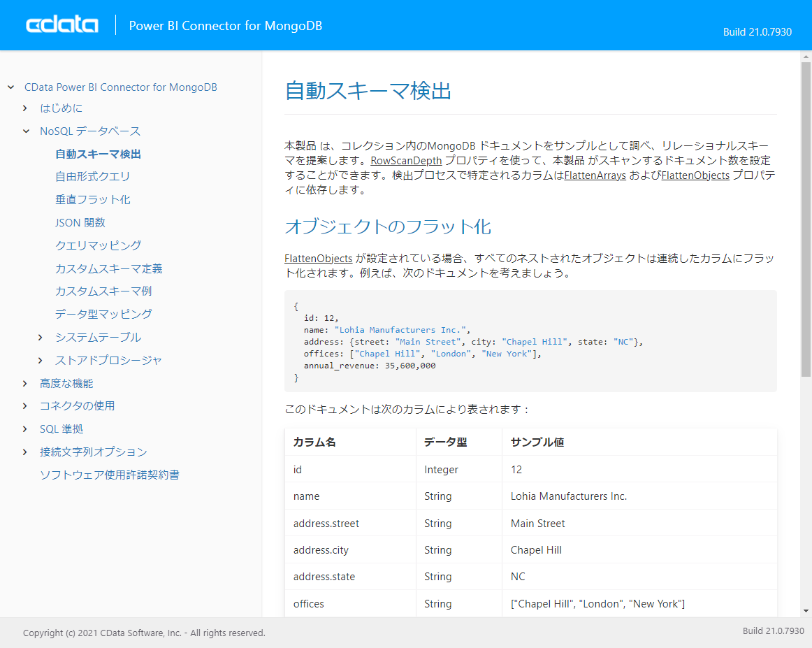Viewport: 812px width, 648px height.
Task: Follow the FlattenArrays link
Action: (595, 175)
